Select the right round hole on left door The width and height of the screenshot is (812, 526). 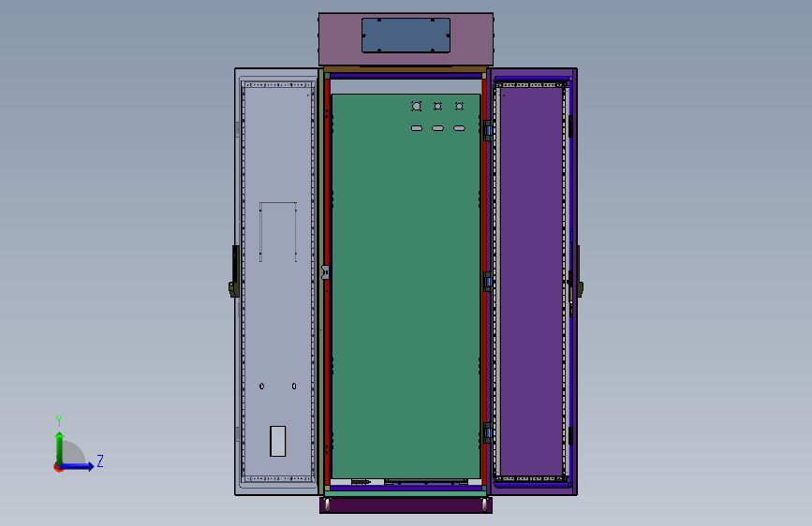pyautogui.click(x=294, y=387)
